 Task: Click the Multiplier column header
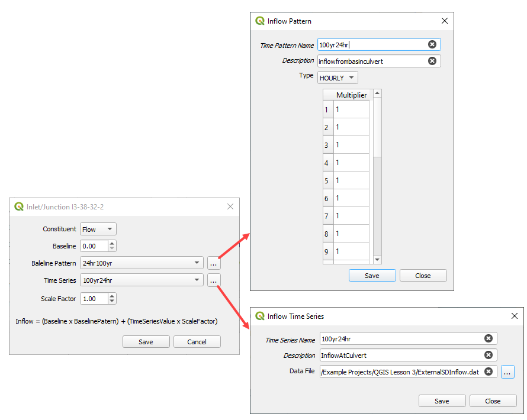click(x=351, y=95)
